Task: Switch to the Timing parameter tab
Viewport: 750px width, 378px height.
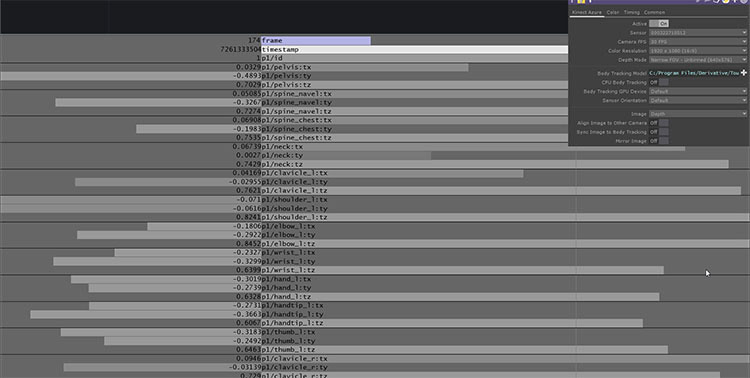Action: (x=631, y=12)
